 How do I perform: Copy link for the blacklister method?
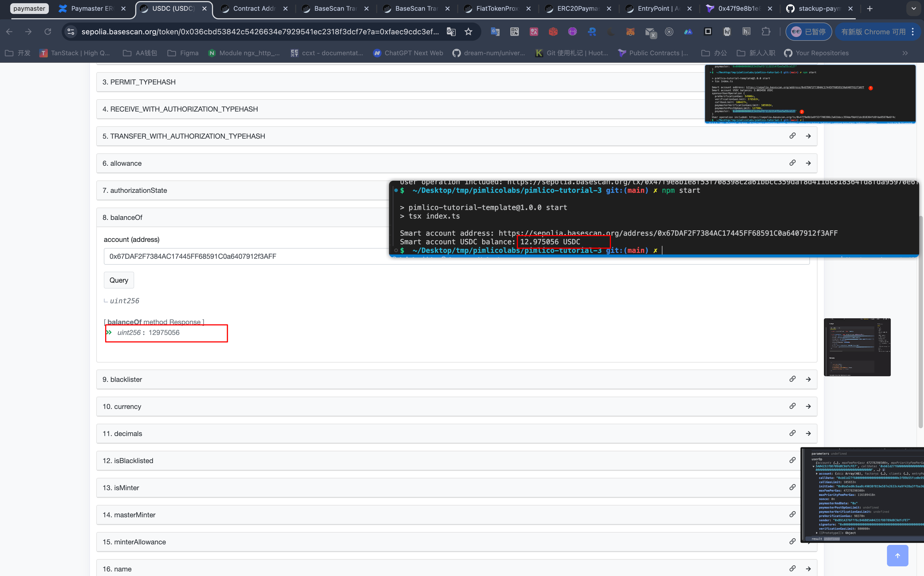[x=793, y=379]
